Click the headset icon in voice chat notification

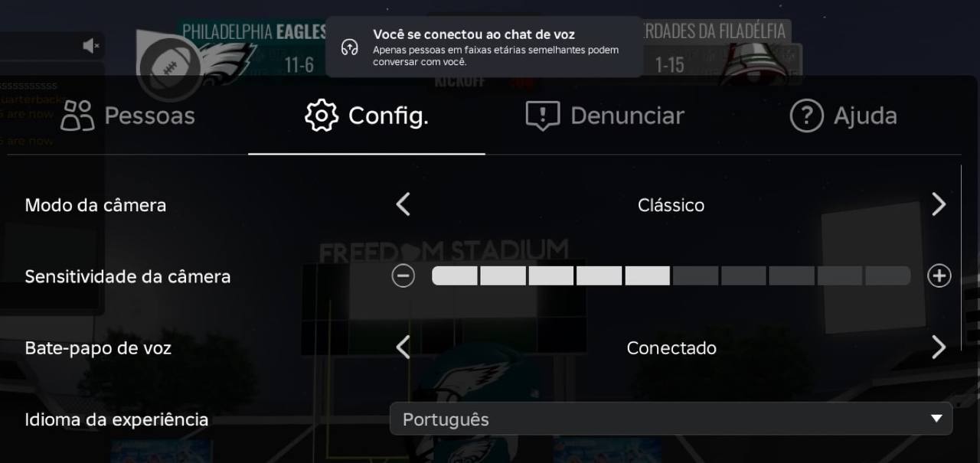[x=350, y=47]
